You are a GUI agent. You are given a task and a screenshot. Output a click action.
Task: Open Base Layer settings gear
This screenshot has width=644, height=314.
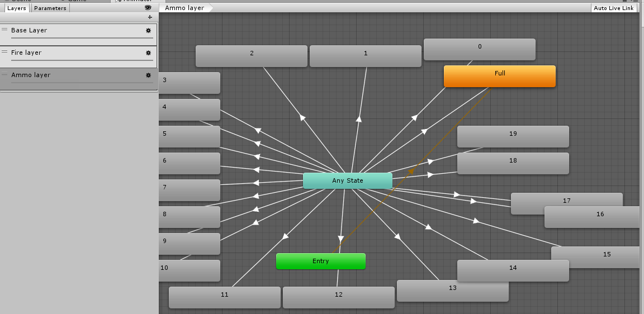(x=148, y=30)
